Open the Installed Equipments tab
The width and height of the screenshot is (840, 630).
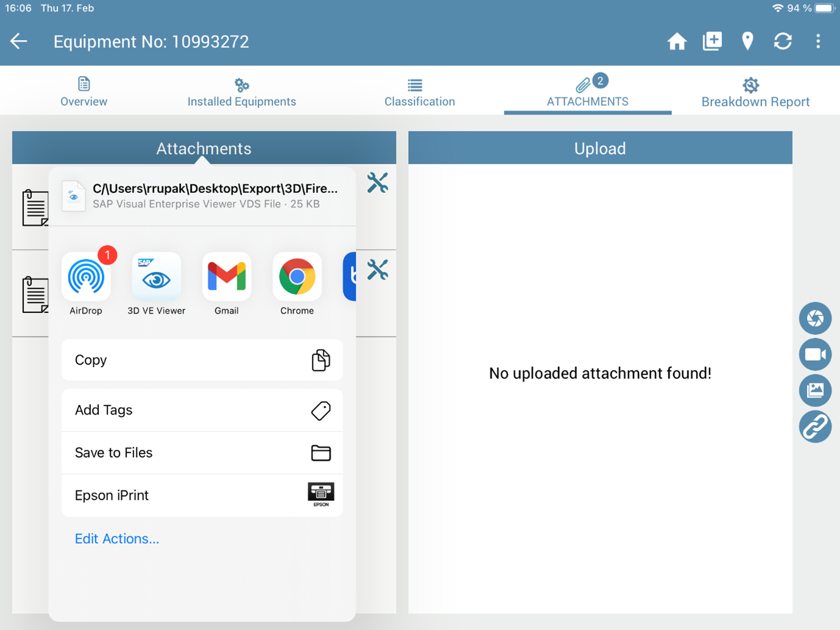click(x=242, y=92)
